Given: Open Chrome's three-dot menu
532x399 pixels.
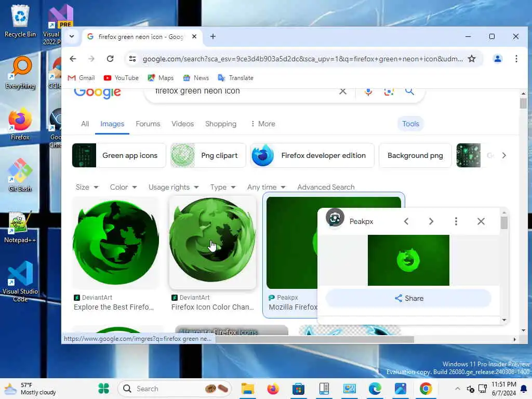Looking at the screenshot, I should click(516, 59).
